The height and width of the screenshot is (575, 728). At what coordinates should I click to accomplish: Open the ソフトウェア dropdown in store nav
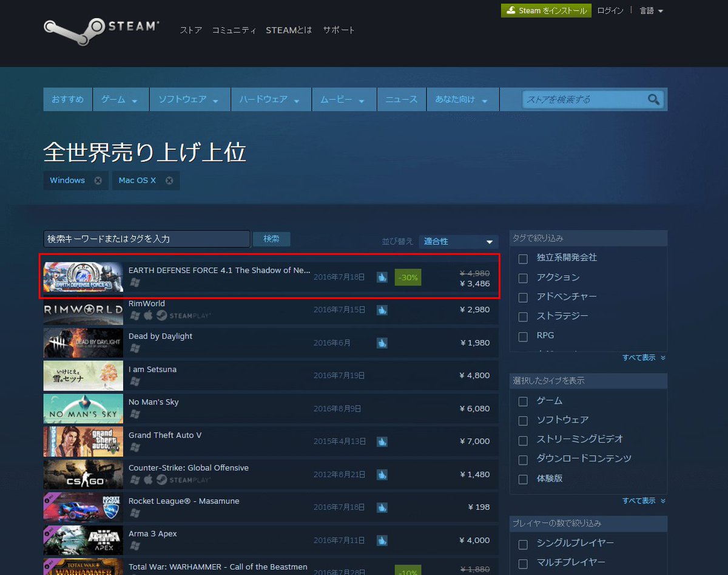190,100
